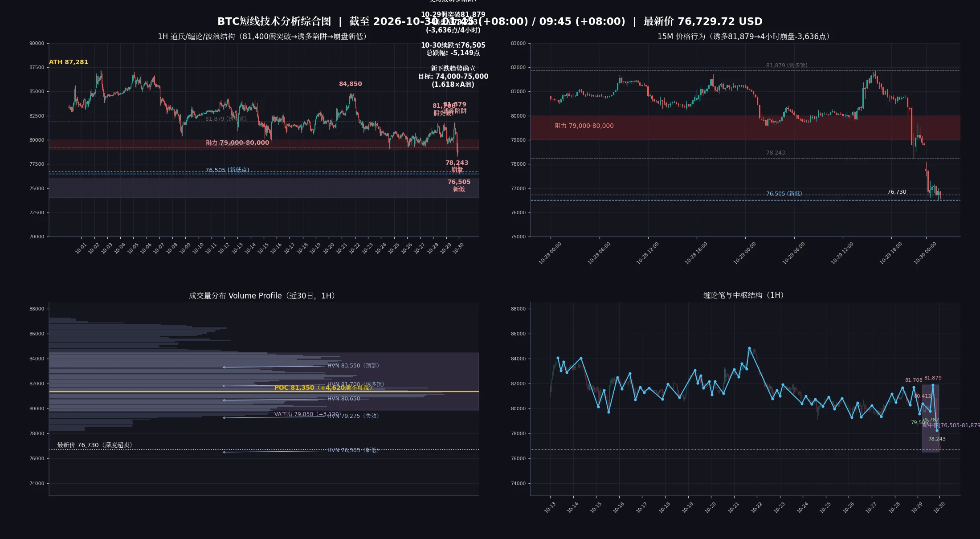The width and height of the screenshot is (980, 539).
Task: Click the '目标: 74,000-75,000' annotation
Action: (x=453, y=77)
